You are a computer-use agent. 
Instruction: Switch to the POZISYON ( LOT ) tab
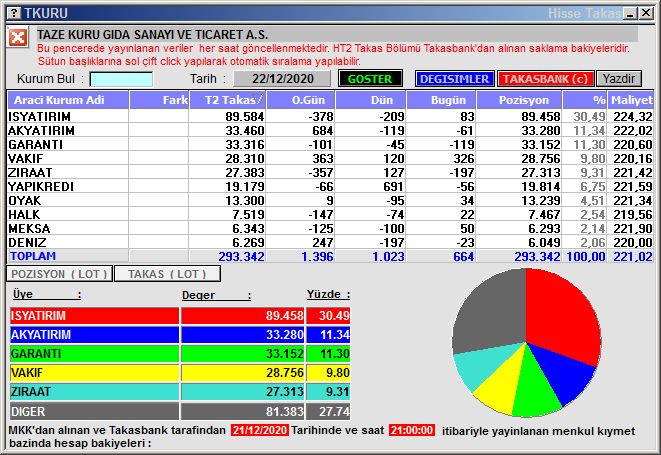tap(59, 274)
